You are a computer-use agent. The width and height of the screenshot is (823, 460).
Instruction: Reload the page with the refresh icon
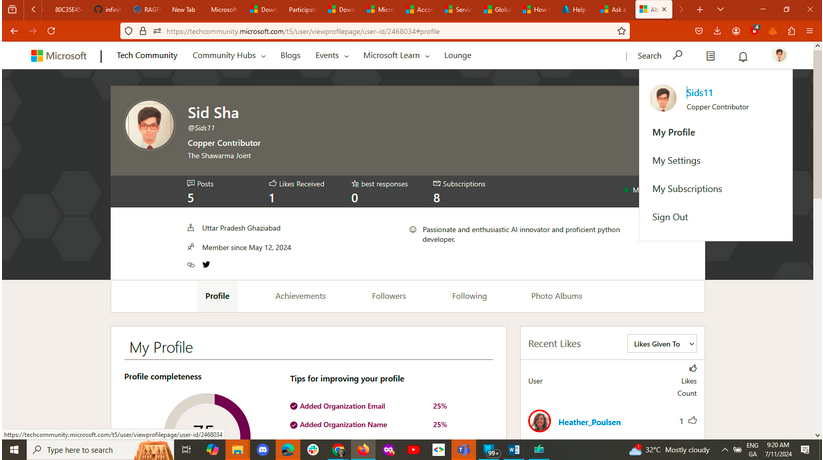pyautogui.click(x=51, y=31)
